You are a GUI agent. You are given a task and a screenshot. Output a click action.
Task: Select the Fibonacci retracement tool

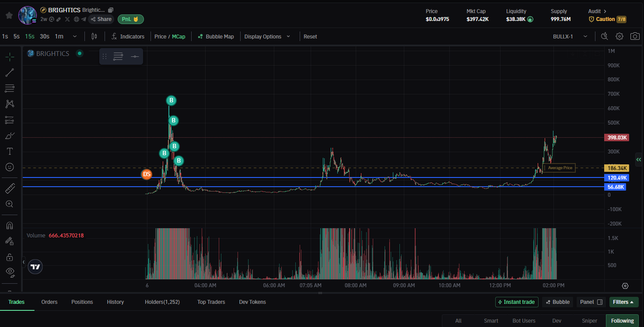point(10,88)
